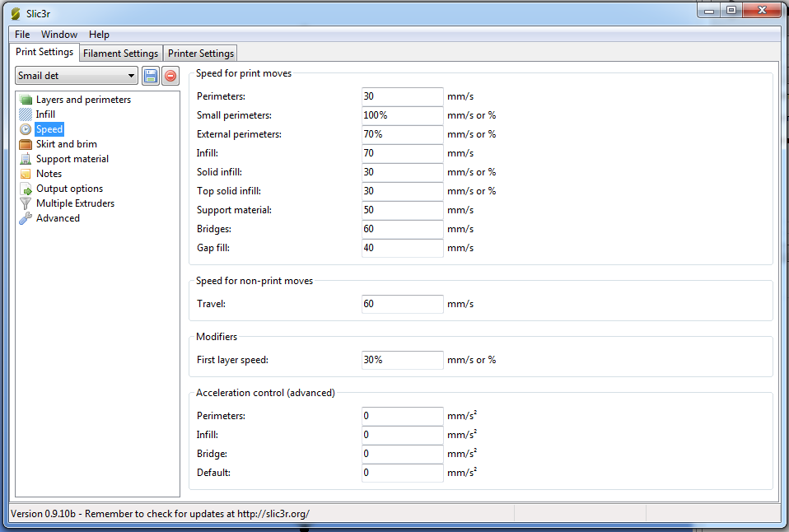Image resolution: width=789 pixels, height=532 pixels.
Task: Expand the Small det preset dropdown
Action: [131, 76]
